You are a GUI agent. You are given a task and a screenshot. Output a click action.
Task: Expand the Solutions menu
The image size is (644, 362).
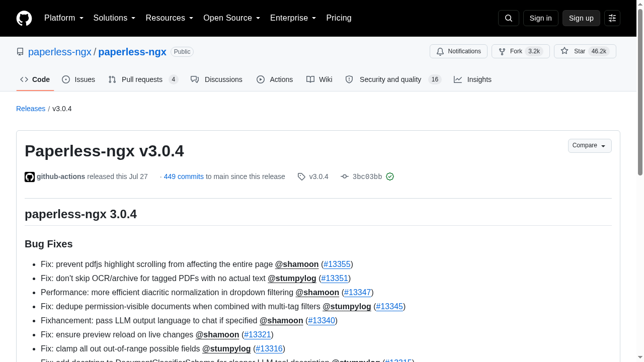(x=114, y=18)
